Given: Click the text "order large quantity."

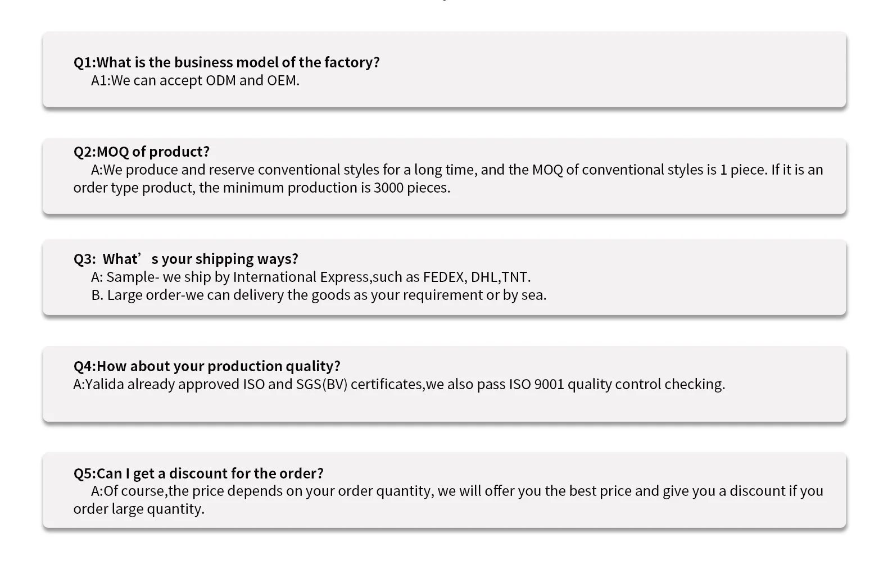Looking at the screenshot, I should (139, 509).
